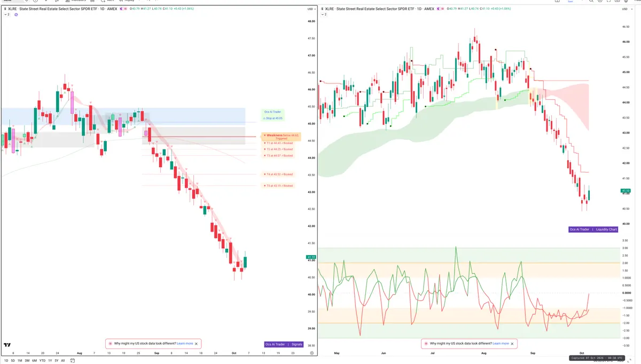Select the 5Y time range
The width and height of the screenshot is (641, 364).
pyautogui.click(x=56, y=361)
